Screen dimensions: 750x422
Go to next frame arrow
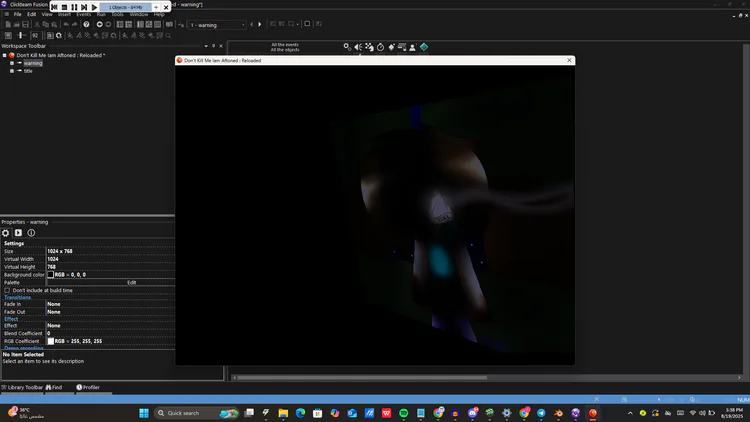pos(260,24)
